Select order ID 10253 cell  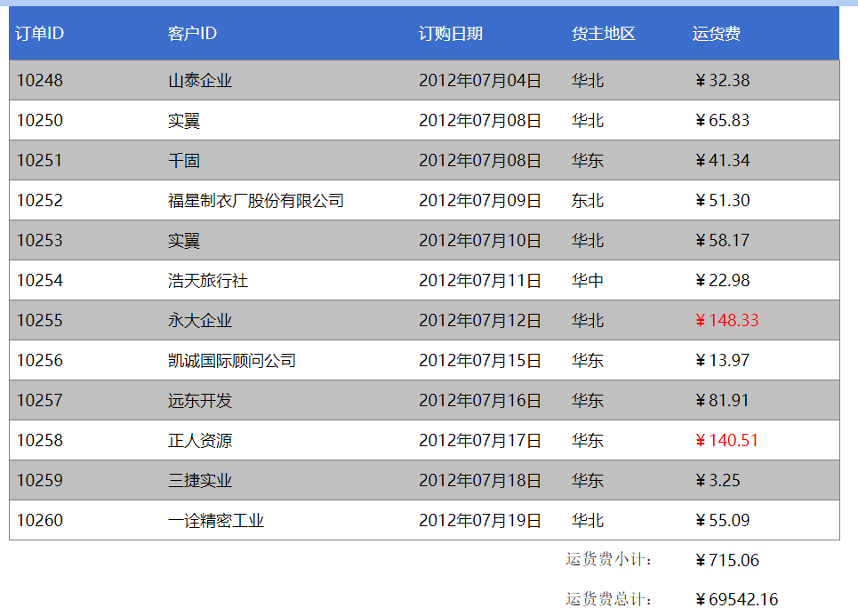tap(40, 240)
